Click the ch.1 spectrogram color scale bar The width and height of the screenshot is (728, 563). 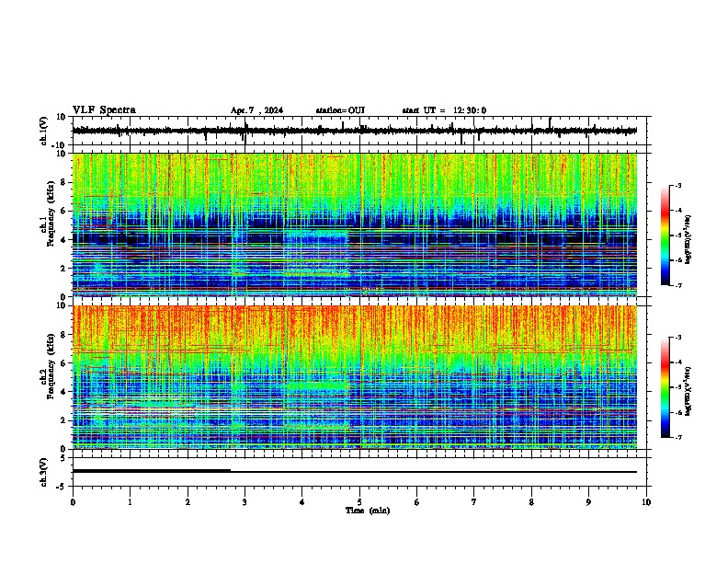[x=665, y=236]
